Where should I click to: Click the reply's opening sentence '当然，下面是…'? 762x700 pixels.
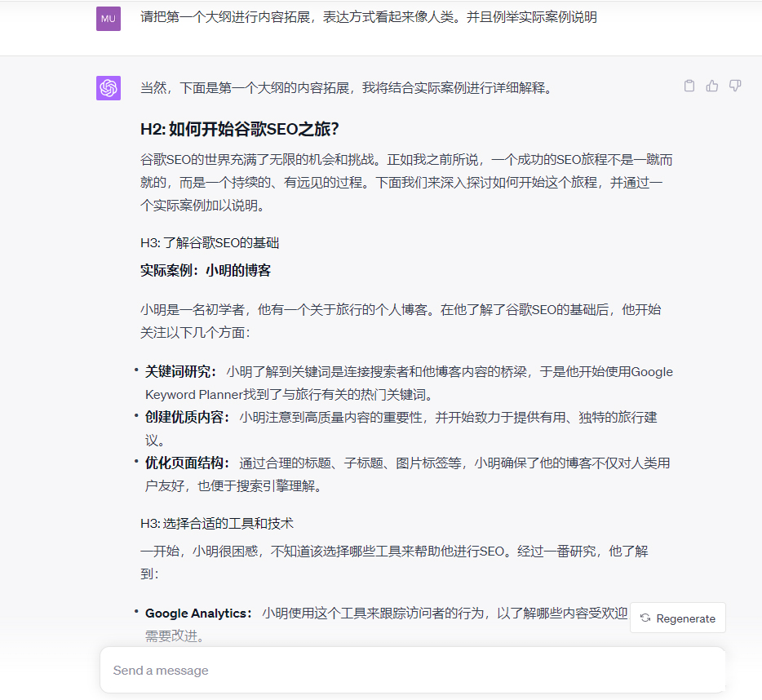pos(347,87)
